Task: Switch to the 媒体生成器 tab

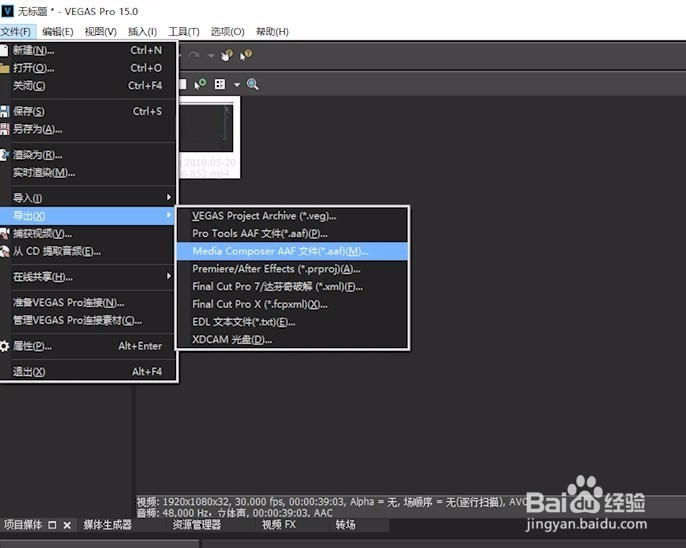Action: 108,524
